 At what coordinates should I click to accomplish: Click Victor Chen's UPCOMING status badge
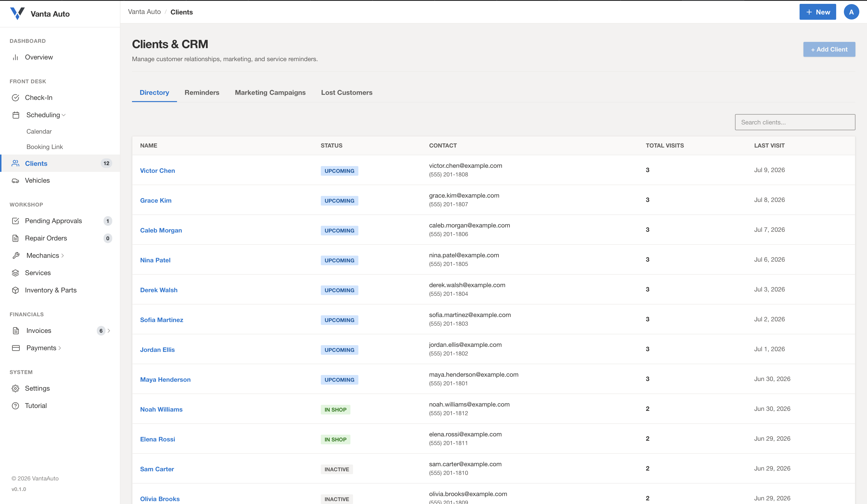(x=339, y=171)
